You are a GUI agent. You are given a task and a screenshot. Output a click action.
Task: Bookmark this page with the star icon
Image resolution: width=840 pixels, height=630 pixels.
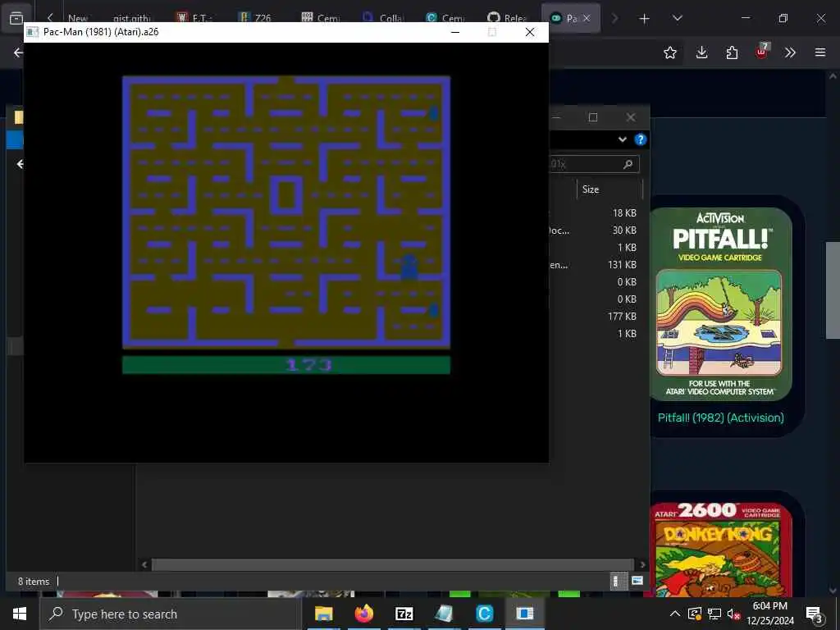pos(669,52)
